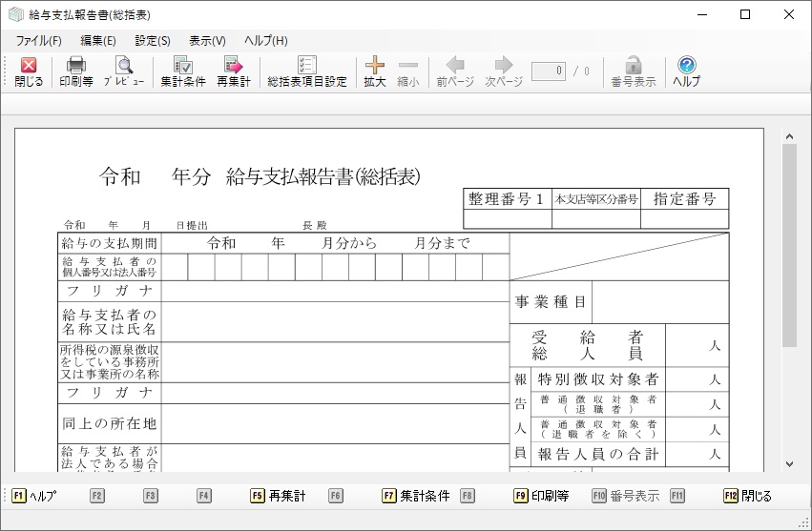Open the ファイル(F) menu
This screenshot has height=531, width=812.
pyautogui.click(x=38, y=41)
